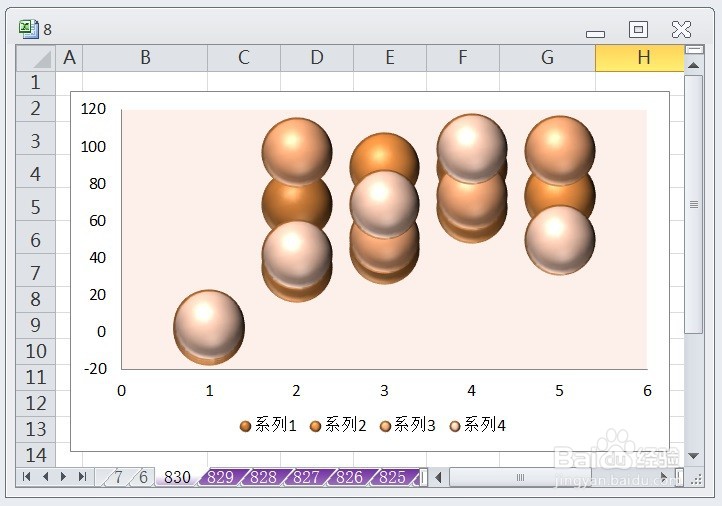This screenshot has width=722, height=506.
Task: Select row 14 header
Action: point(35,456)
